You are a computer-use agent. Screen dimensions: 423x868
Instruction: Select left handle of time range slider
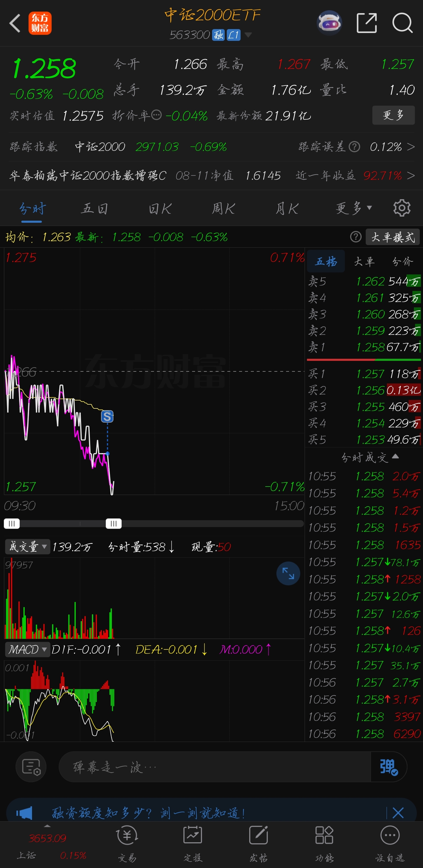point(12,523)
